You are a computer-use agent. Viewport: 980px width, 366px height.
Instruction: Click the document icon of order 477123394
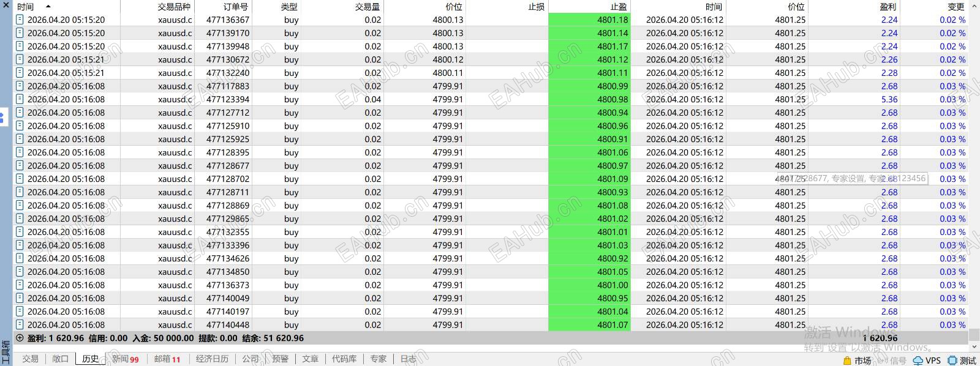[x=20, y=99]
